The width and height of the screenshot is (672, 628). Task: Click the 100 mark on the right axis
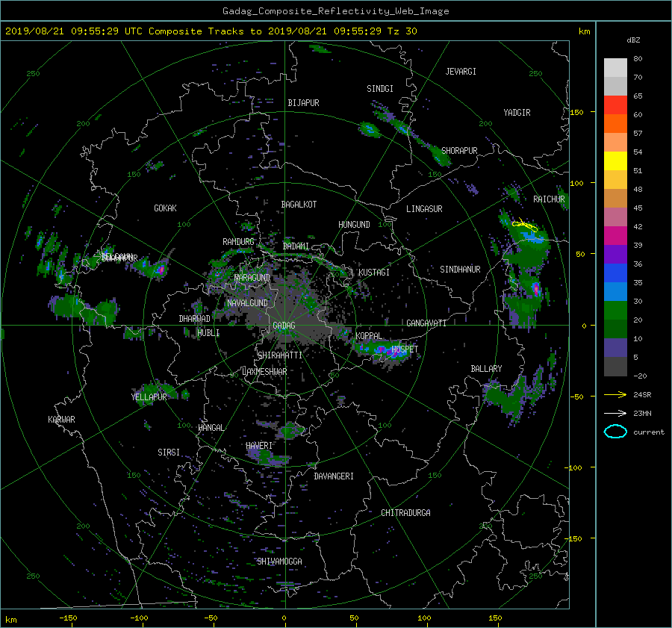pos(576,184)
